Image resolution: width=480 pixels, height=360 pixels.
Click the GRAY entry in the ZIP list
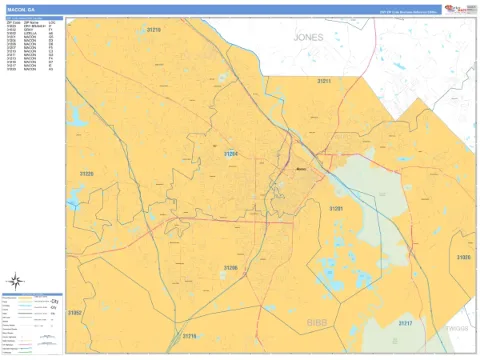pos(28,30)
